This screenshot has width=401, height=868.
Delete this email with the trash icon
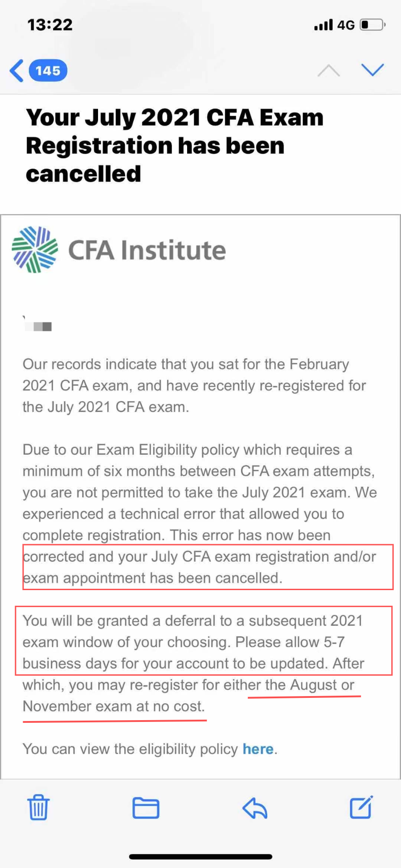tap(38, 807)
